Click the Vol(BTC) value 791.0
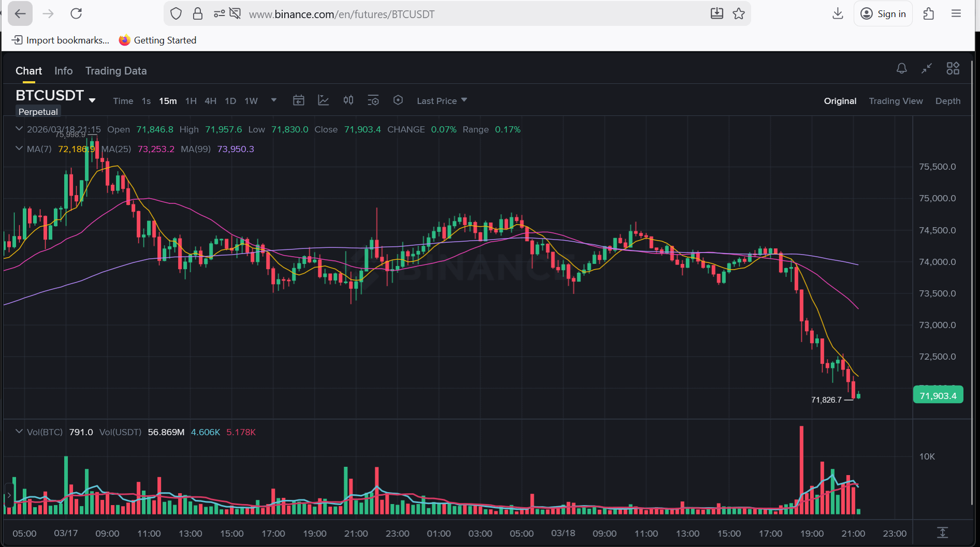This screenshot has height=547, width=980. (x=81, y=432)
